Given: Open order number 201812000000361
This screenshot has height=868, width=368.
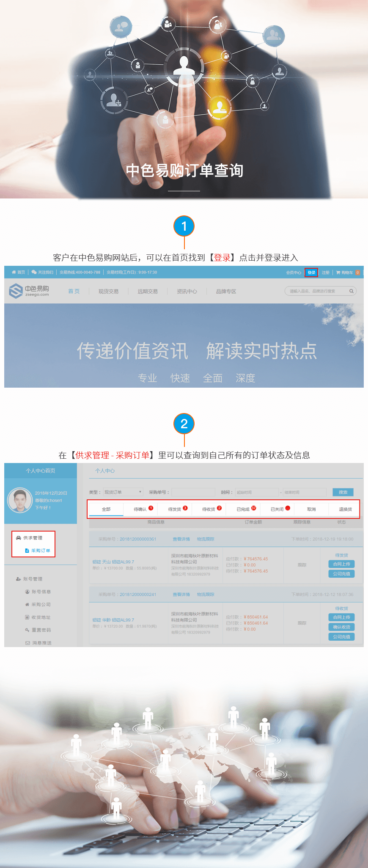Looking at the screenshot, I should 138,539.
